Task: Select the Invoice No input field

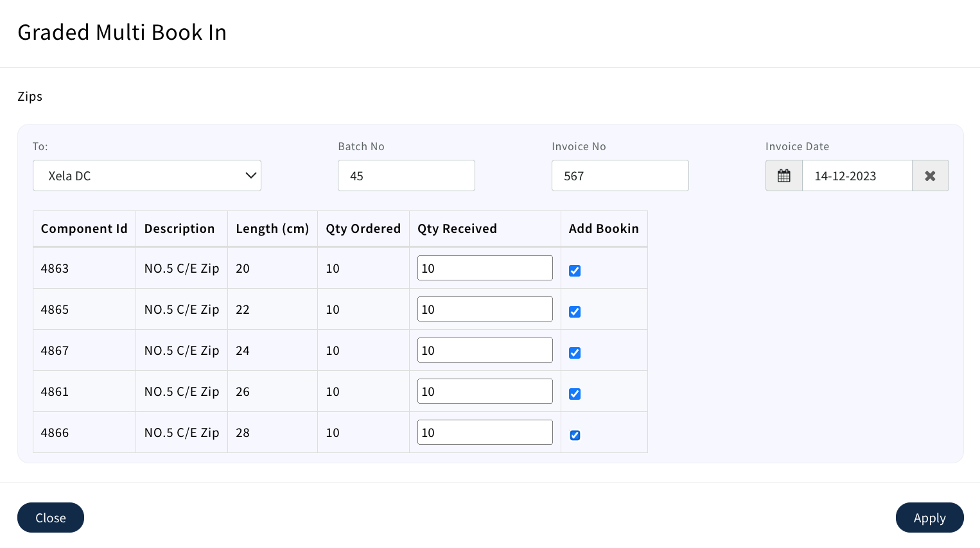Action: click(x=620, y=176)
